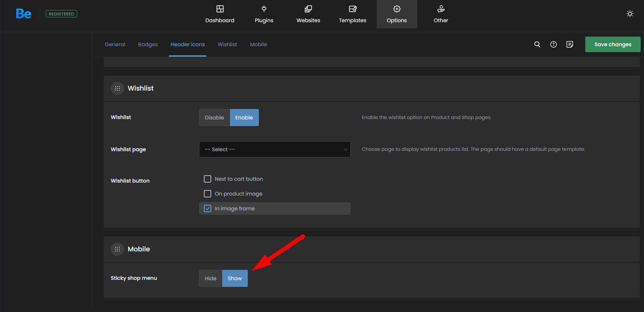
Task: Click the Sticky shop menu label
Action: coord(134,278)
